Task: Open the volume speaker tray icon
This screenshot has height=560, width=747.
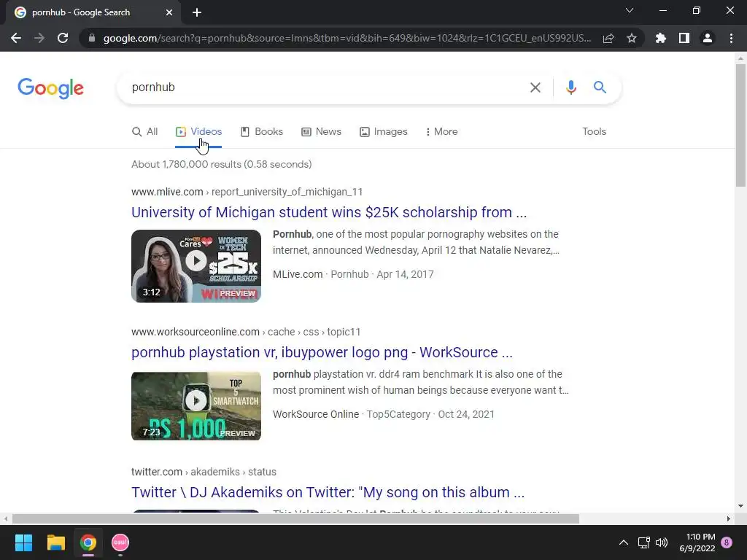Action: click(x=661, y=542)
